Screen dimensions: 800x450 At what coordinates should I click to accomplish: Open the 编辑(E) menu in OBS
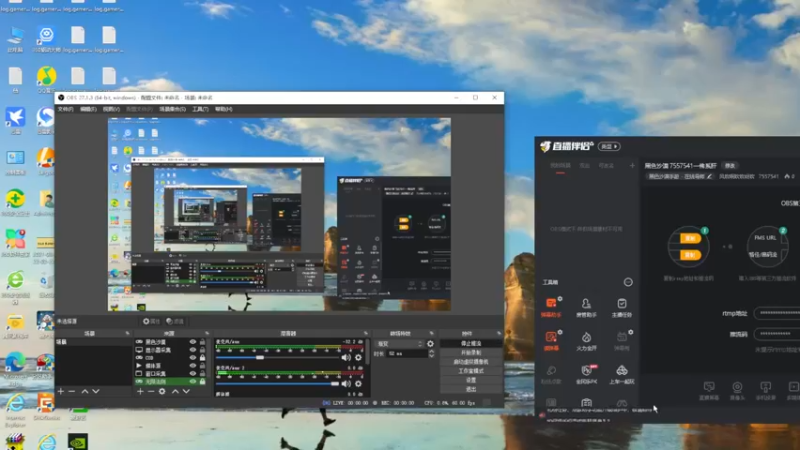pyautogui.click(x=88, y=109)
